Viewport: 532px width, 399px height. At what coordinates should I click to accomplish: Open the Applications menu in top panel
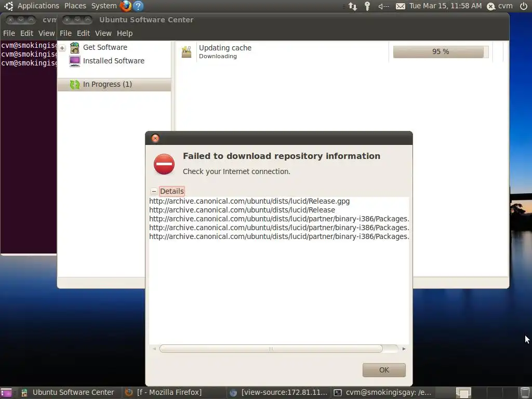(38, 6)
